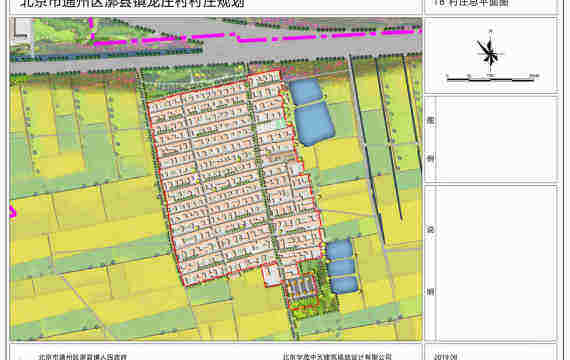Click the map scale bar
The image size is (570, 360).
492,77
